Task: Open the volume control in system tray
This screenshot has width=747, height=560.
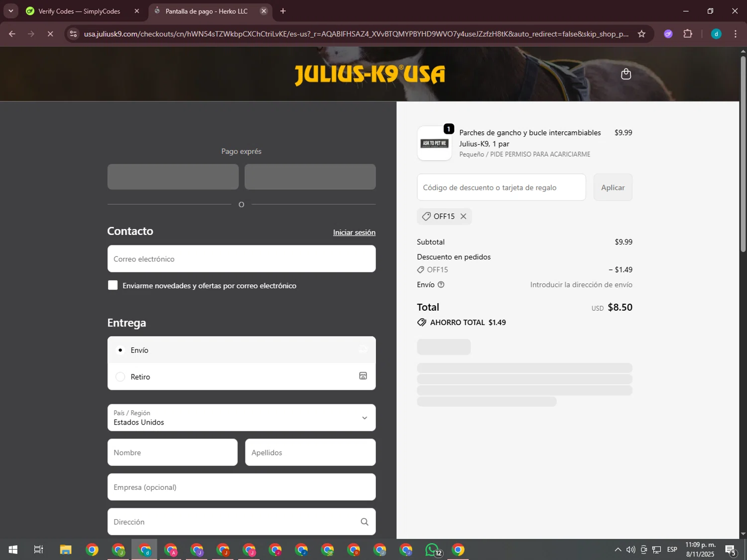Action: [x=630, y=550]
